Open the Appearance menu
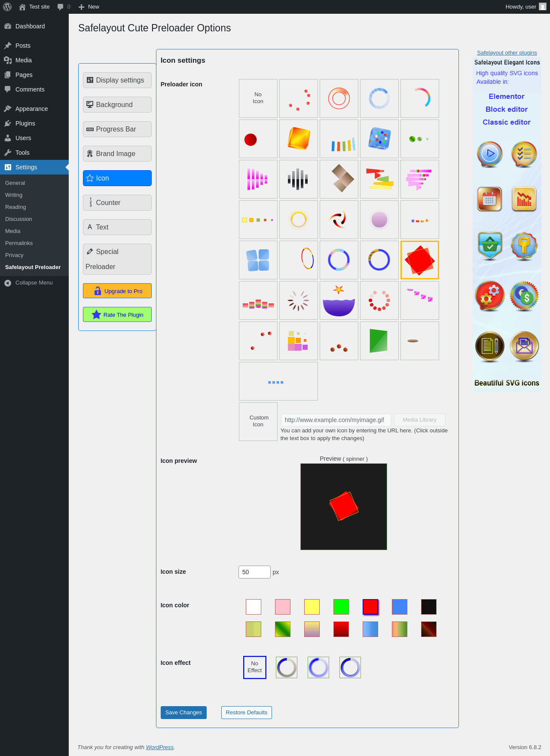Screen dimensions: 550x756 34,109
